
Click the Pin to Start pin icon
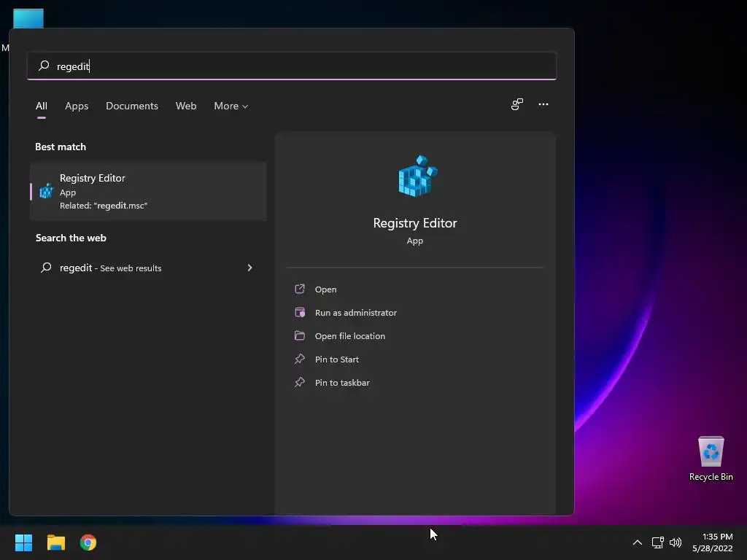[300, 359]
